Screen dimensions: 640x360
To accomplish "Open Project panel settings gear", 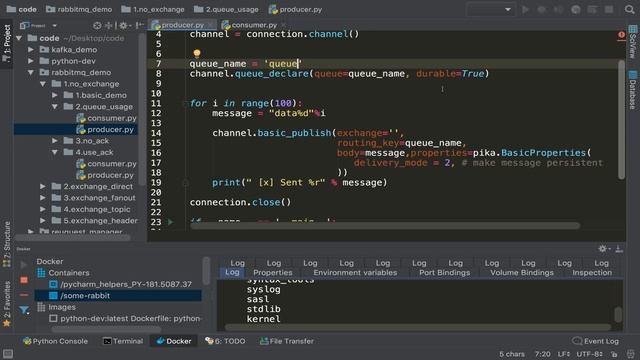I will (123, 25).
